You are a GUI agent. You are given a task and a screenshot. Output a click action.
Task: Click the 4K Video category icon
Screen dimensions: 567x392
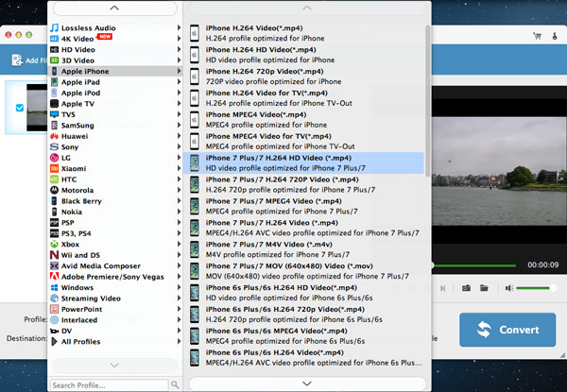[x=54, y=39]
